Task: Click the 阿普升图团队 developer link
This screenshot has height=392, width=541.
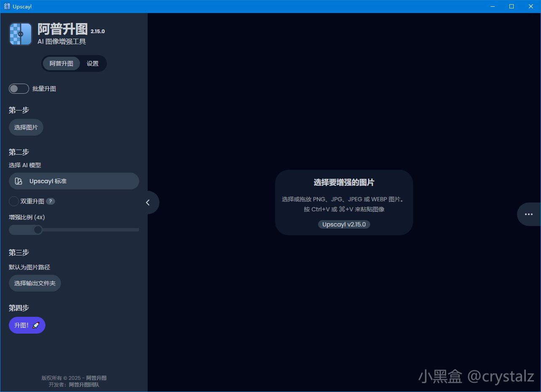Action: pyautogui.click(x=84, y=384)
